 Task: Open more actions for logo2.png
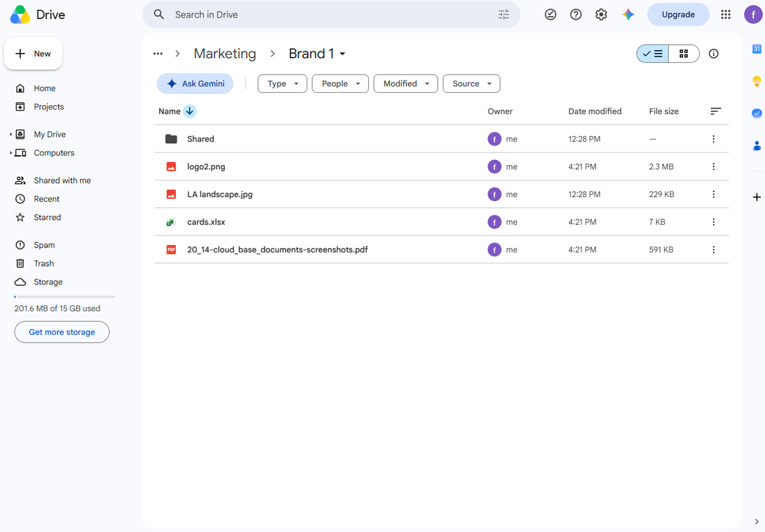[x=714, y=167]
